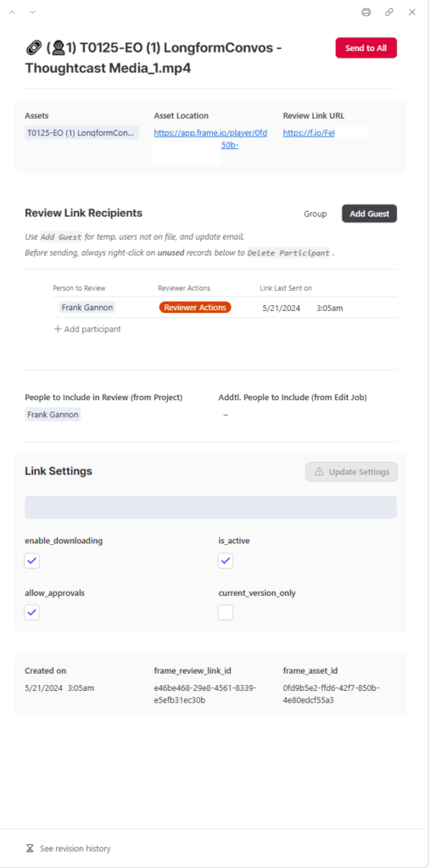Click the plus icon beside Add participant
Image resolution: width=430 pixels, height=868 pixels.
(58, 329)
